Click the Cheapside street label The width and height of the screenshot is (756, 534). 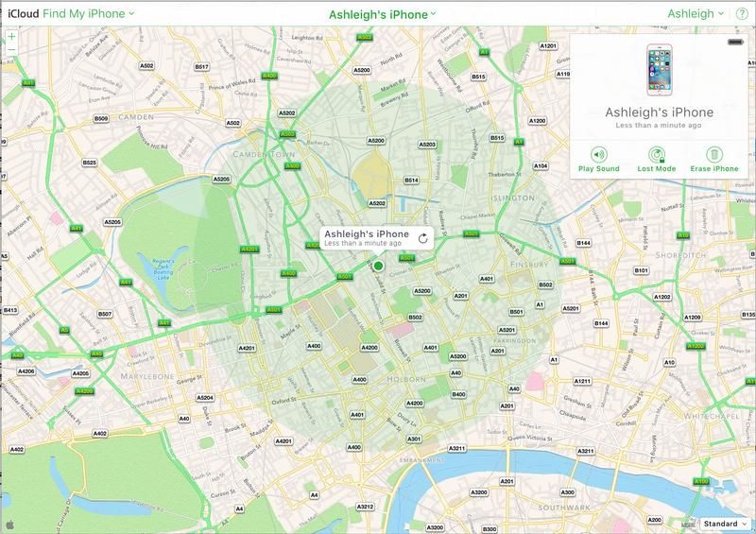click(573, 415)
